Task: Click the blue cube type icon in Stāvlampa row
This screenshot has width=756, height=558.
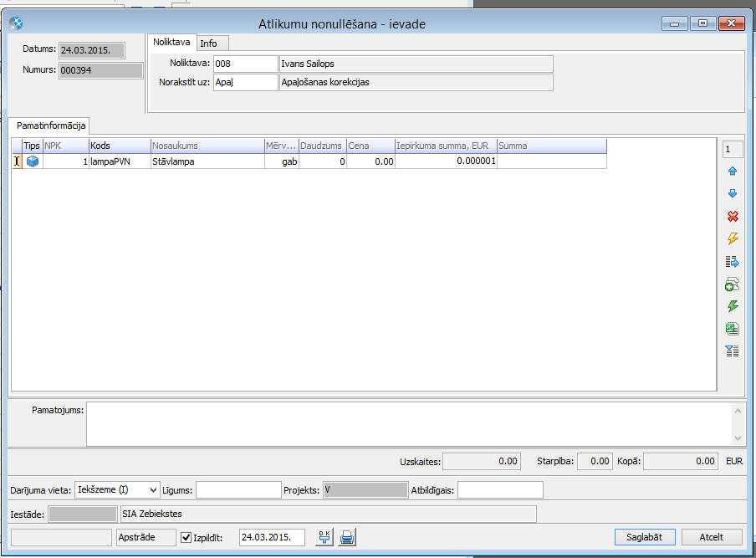Action: pyautogui.click(x=33, y=161)
